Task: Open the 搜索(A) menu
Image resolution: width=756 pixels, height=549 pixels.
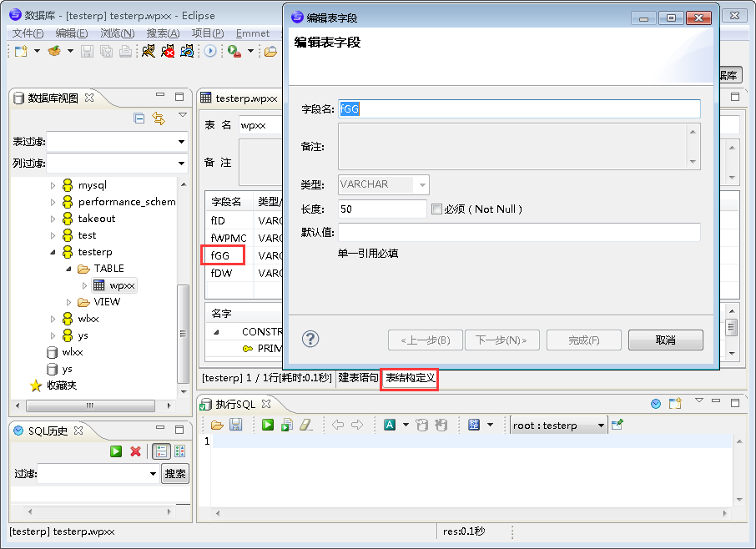Action: click(163, 33)
